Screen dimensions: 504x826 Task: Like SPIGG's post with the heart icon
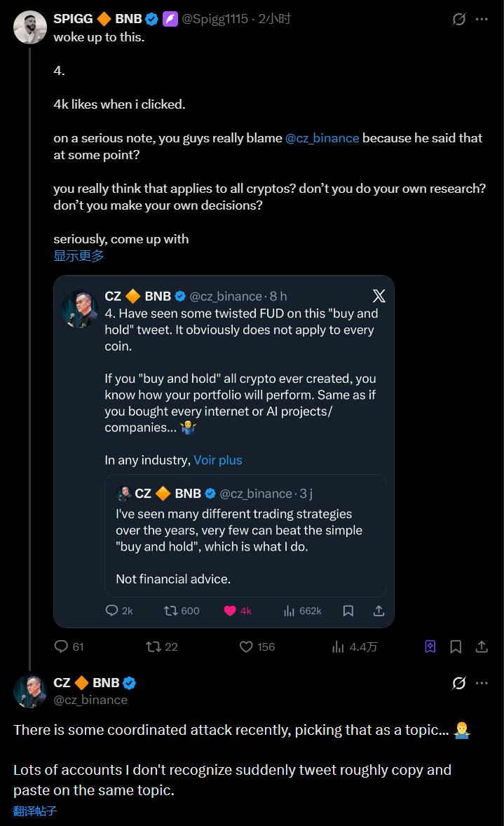coord(246,646)
